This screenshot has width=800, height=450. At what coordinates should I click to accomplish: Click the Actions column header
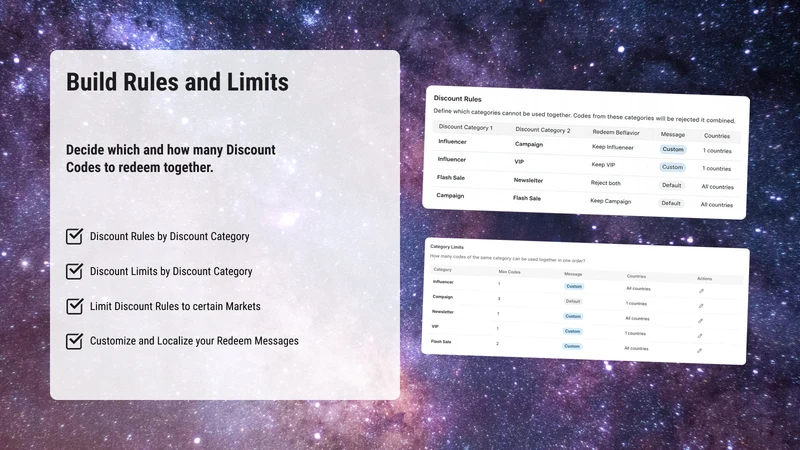(705, 279)
